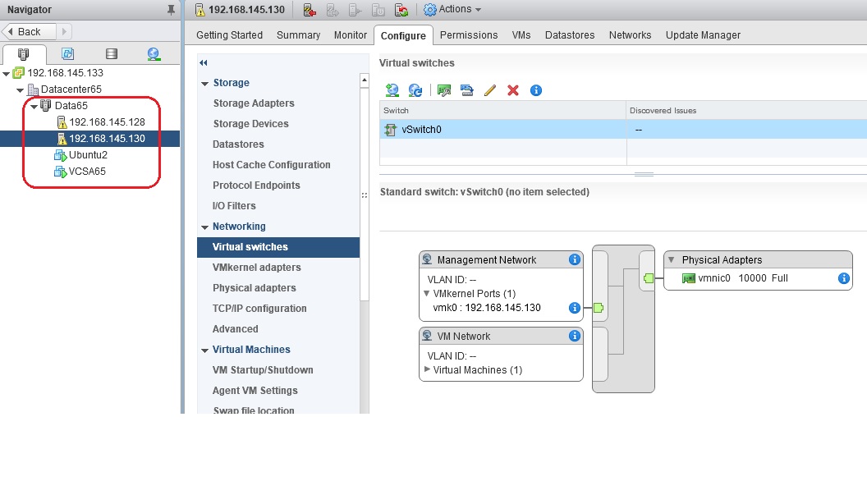Screen dimensions: 867x504
Task: Collapse the Data65 cluster tree node
Action: coord(34,106)
